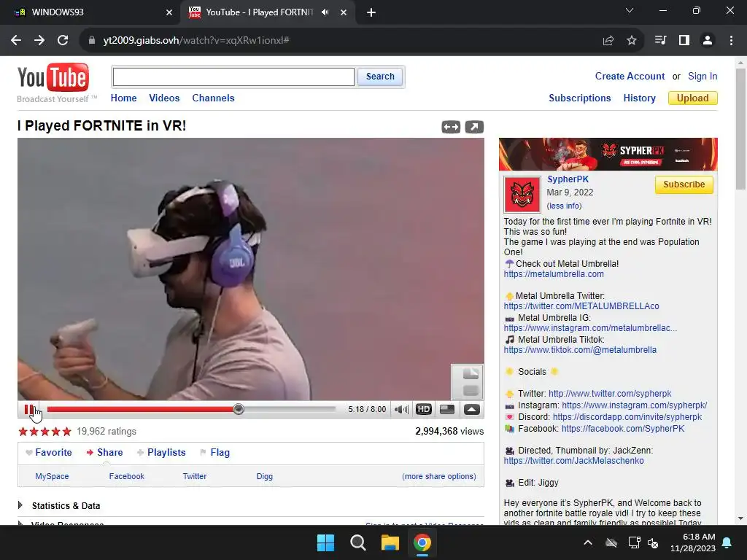Open taskbar Search
Viewport: 747px width, 560px height.
coord(357,542)
